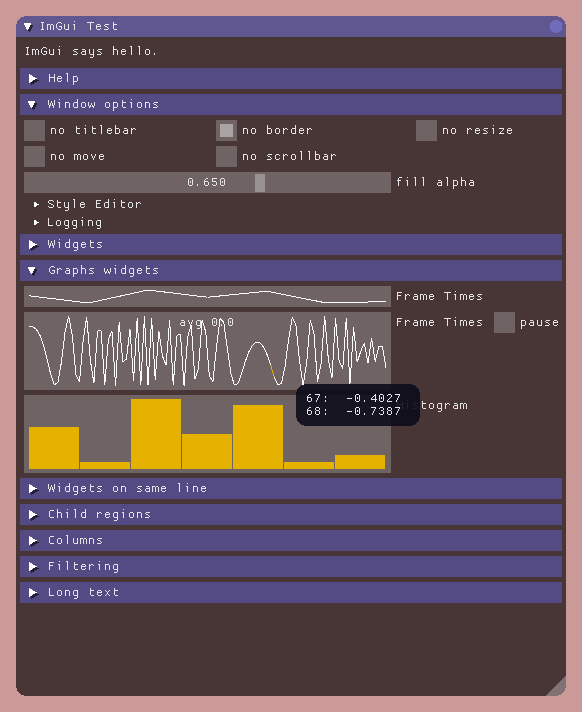Click the fill alpha slider handle
Image resolution: width=582 pixels, height=712 pixels.
point(260,183)
